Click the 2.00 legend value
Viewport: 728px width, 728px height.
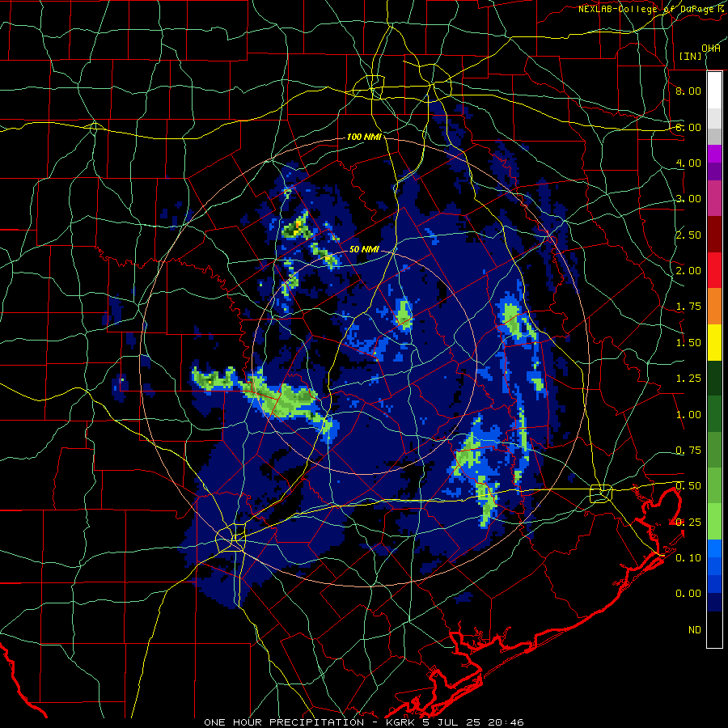coord(688,271)
